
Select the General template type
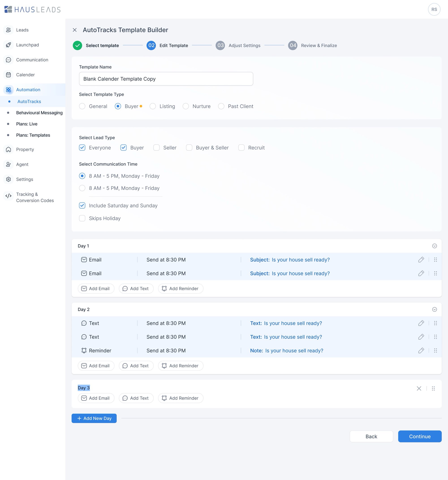click(82, 106)
